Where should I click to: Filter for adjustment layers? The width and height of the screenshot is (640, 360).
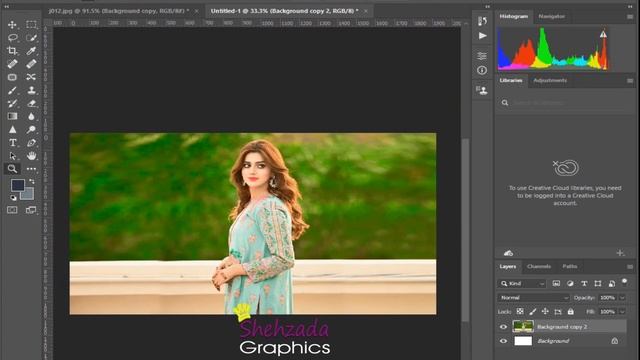coord(570,283)
